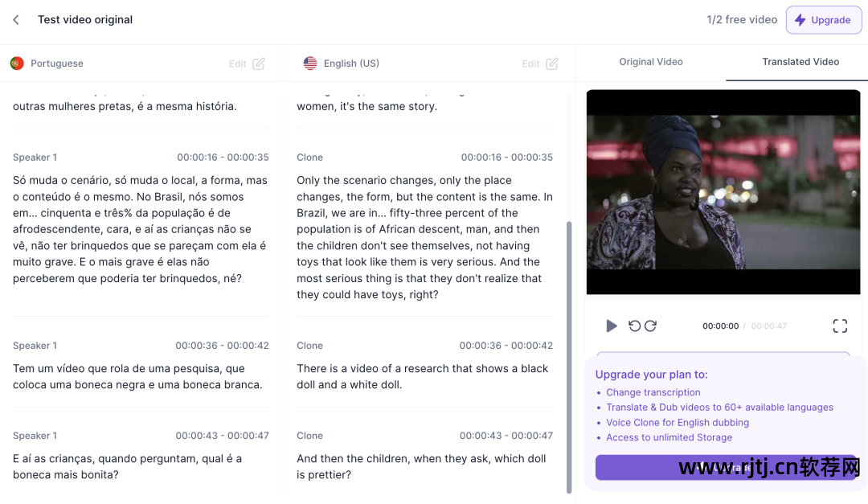Select English translation about fifty-three percent
This screenshot has height=504, width=868.
tap(424, 229)
